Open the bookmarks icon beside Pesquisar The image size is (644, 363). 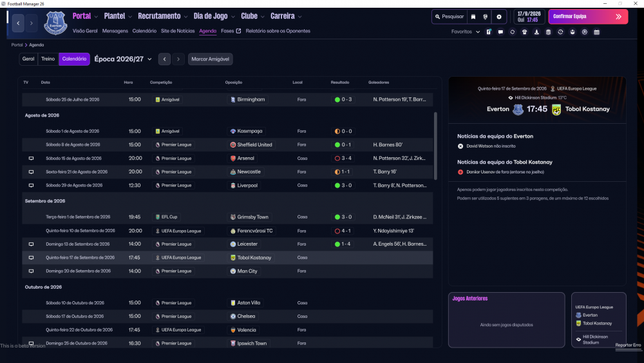coord(473,17)
